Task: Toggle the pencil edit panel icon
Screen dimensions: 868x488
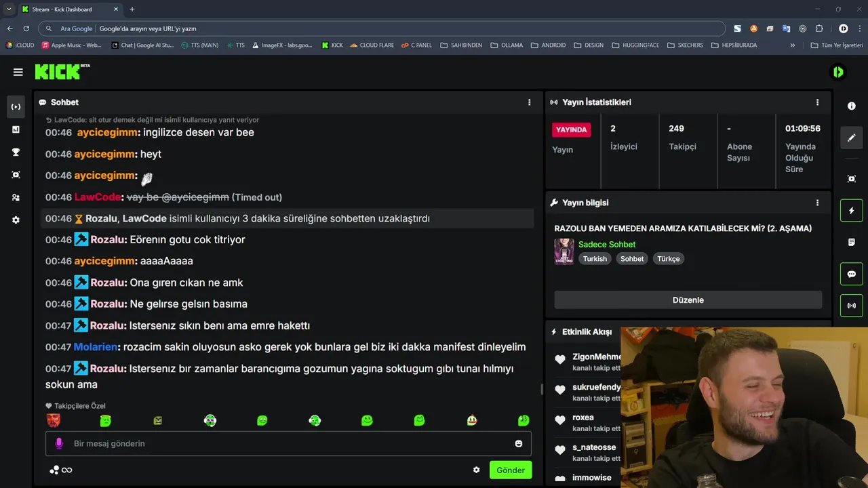Action: (852, 138)
